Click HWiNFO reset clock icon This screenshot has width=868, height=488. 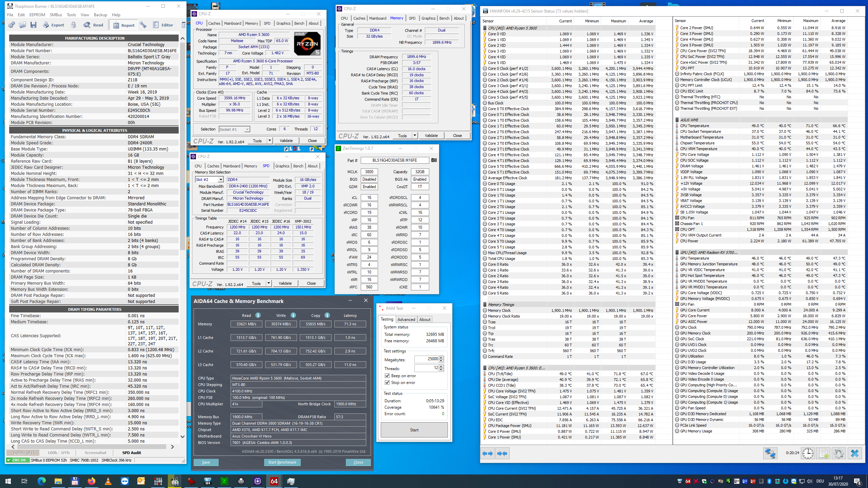[x=808, y=453]
